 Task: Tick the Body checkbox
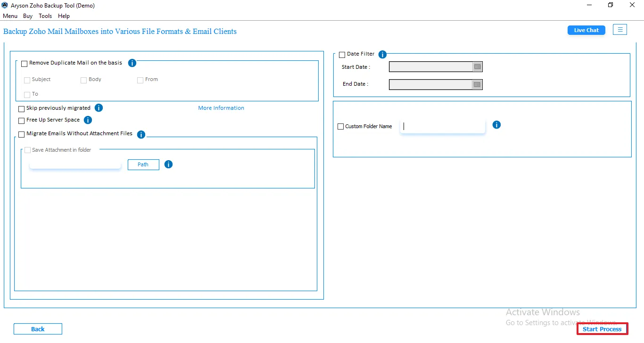coord(83,80)
